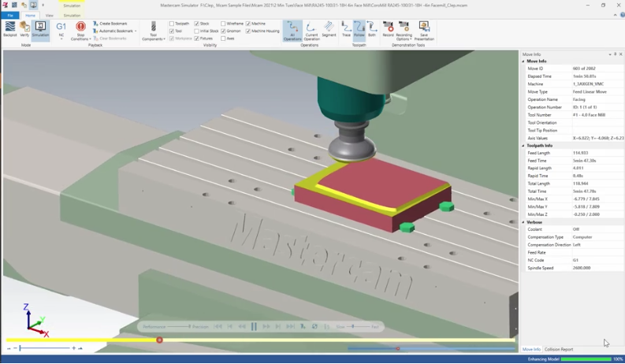Open the File menu
This screenshot has height=364, width=625.
click(x=10, y=16)
